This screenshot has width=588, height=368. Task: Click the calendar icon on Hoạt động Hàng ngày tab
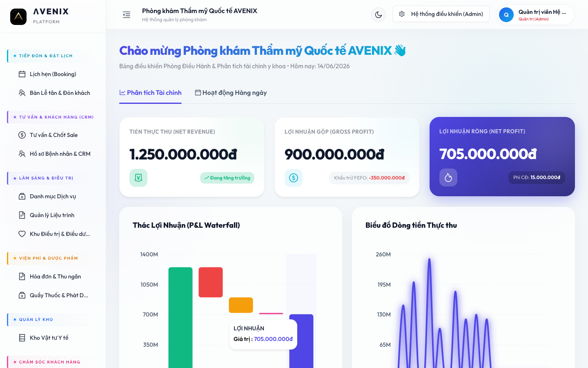point(198,92)
